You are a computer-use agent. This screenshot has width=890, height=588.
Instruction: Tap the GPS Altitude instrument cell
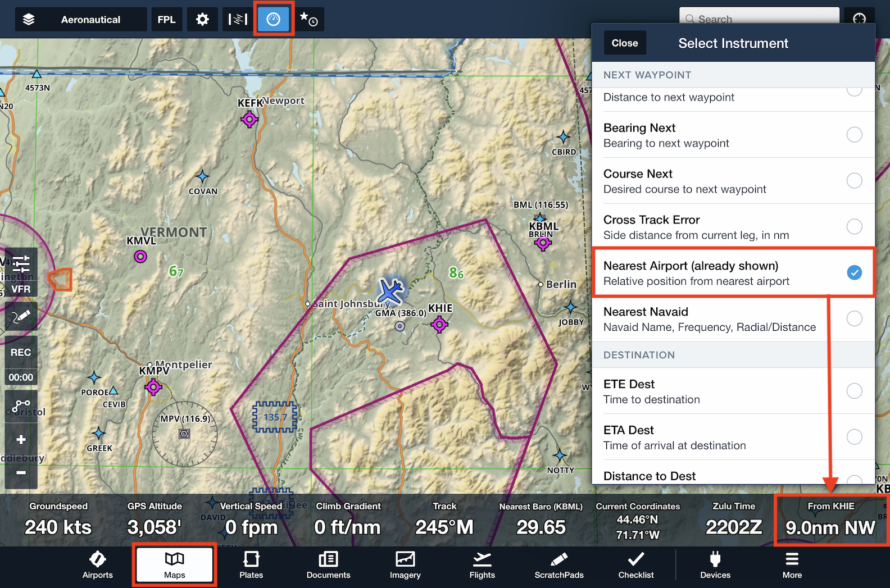(x=155, y=519)
